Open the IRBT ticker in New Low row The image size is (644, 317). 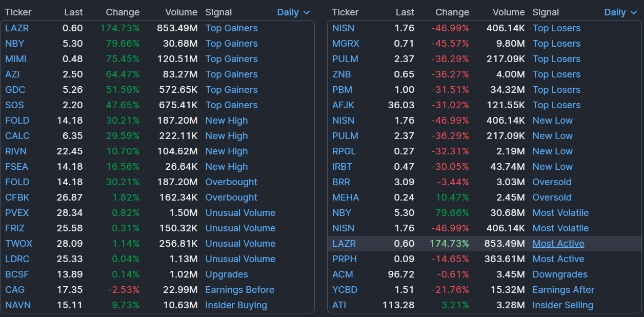click(342, 167)
